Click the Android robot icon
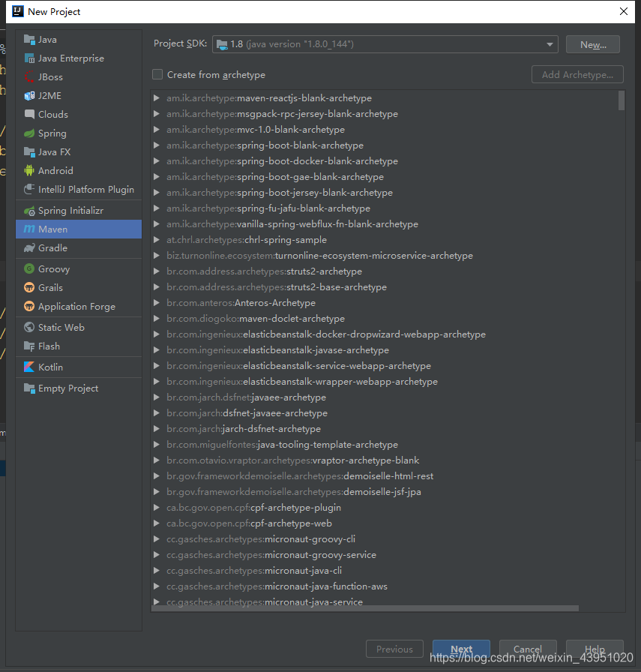This screenshot has height=672, width=641. pyautogui.click(x=29, y=170)
